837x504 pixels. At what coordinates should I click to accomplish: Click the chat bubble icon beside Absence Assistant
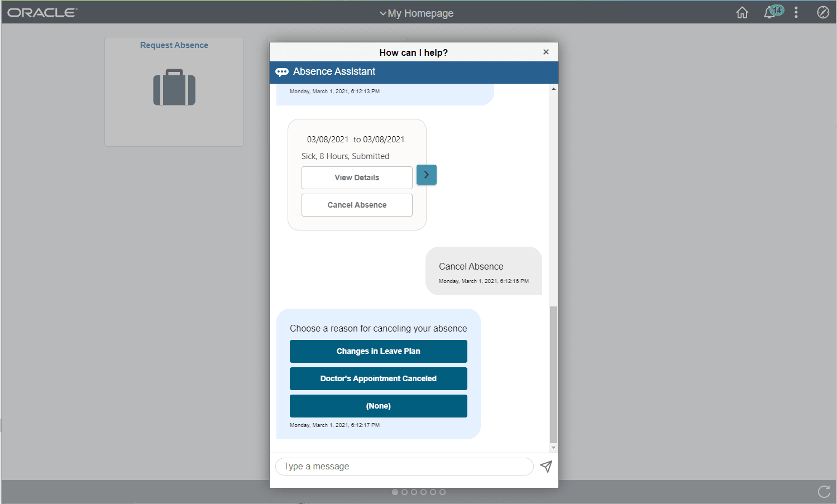(282, 71)
